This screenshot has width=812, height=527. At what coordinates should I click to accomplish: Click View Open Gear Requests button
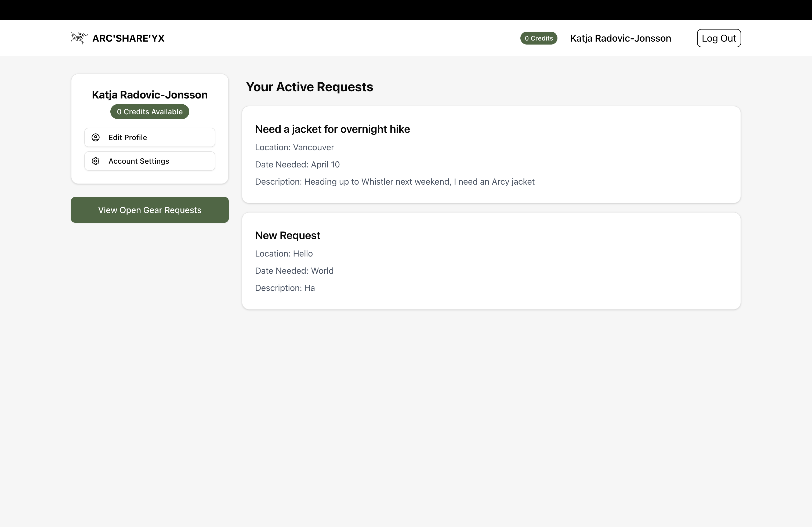[x=150, y=210]
